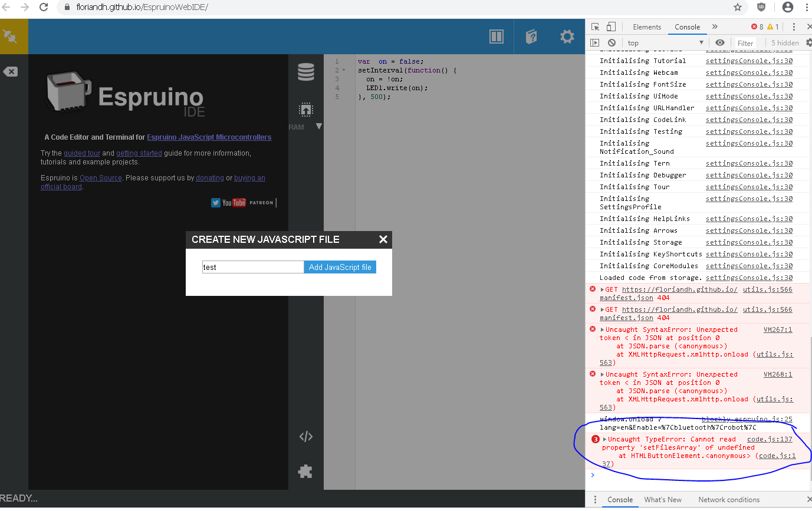Screen dimensions: 812x511
Task: Open the DevTools three-dot customize menu
Action: 794,27
